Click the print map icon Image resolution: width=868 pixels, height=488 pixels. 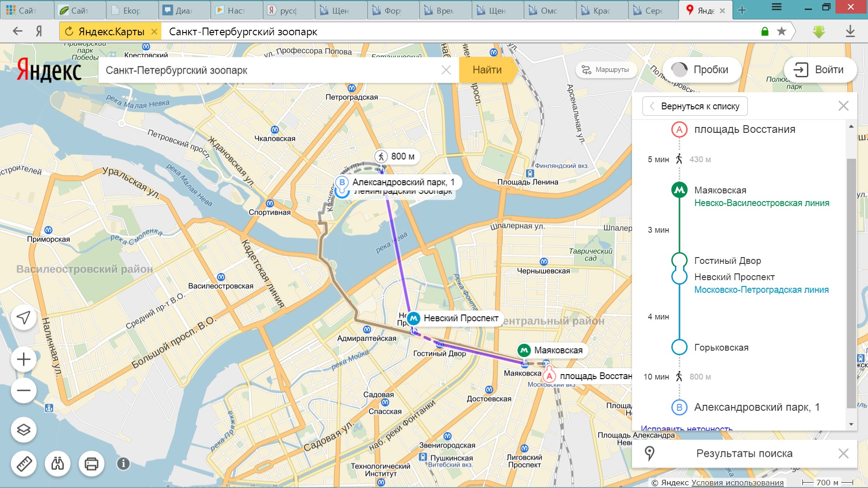tap(91, 464)
